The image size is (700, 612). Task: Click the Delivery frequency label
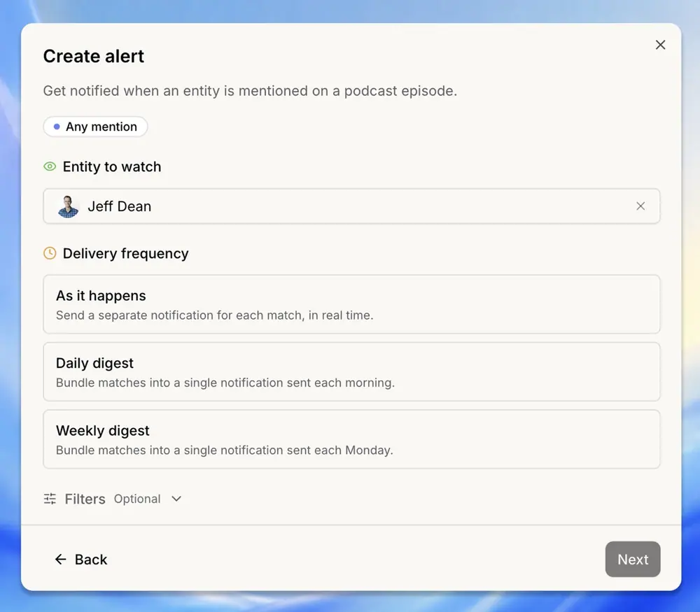click(125, 253)
